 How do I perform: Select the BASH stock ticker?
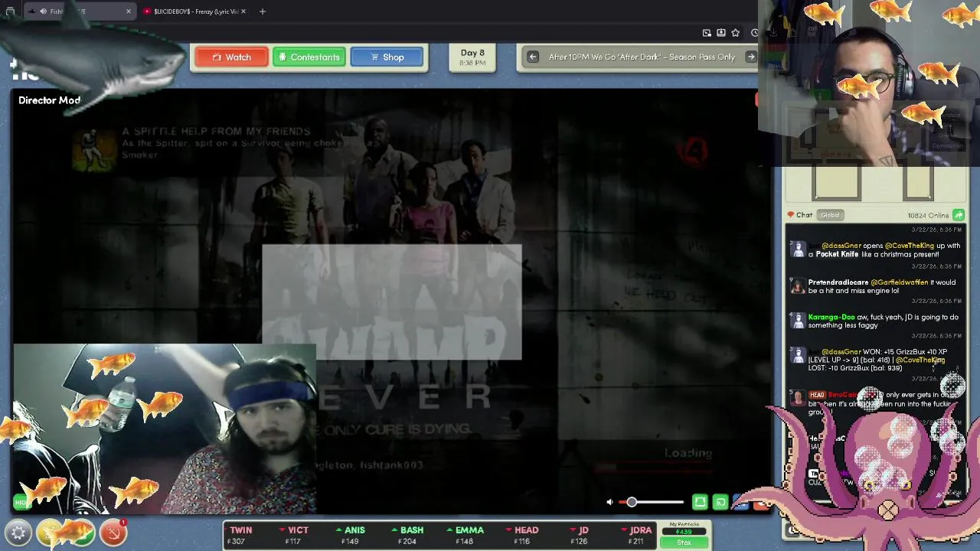(x=407, y=535)
